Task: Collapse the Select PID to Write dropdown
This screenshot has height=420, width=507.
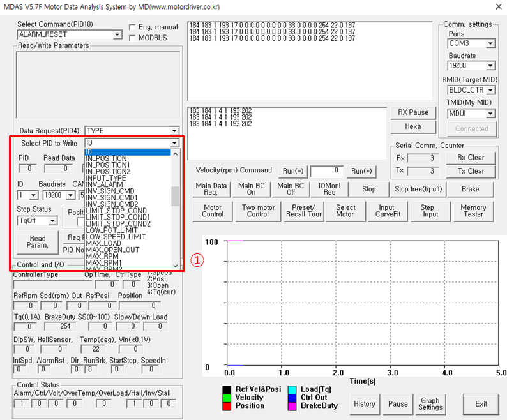Action: (x=174, y=143)
